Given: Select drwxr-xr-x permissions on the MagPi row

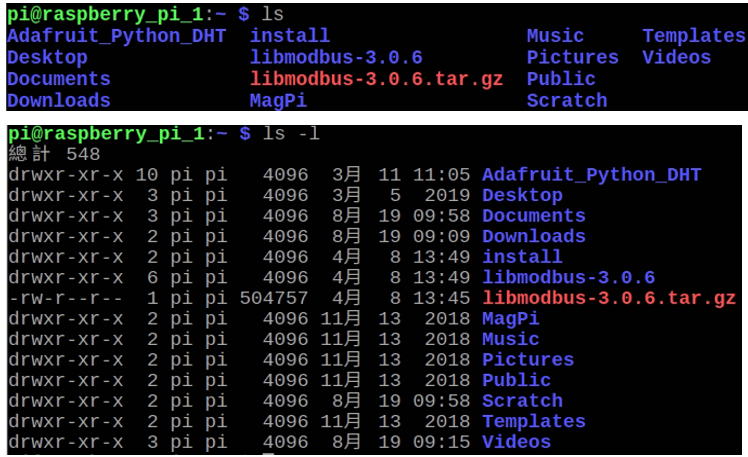Looking at the screenshot, I should point(66,319).
